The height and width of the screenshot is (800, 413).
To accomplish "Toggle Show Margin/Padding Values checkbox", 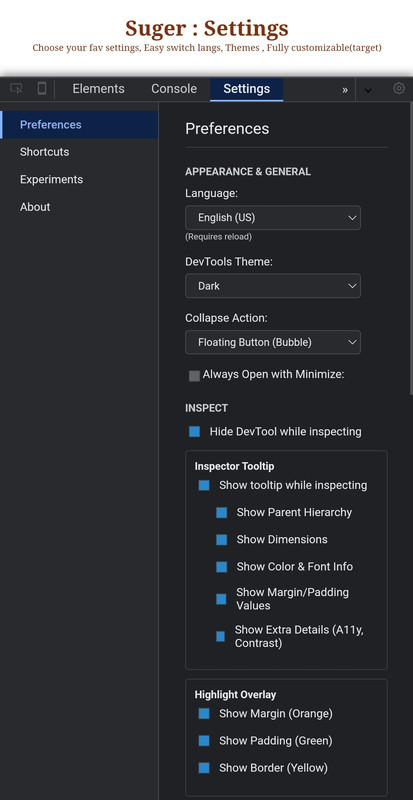I will (x=221, y=599).
